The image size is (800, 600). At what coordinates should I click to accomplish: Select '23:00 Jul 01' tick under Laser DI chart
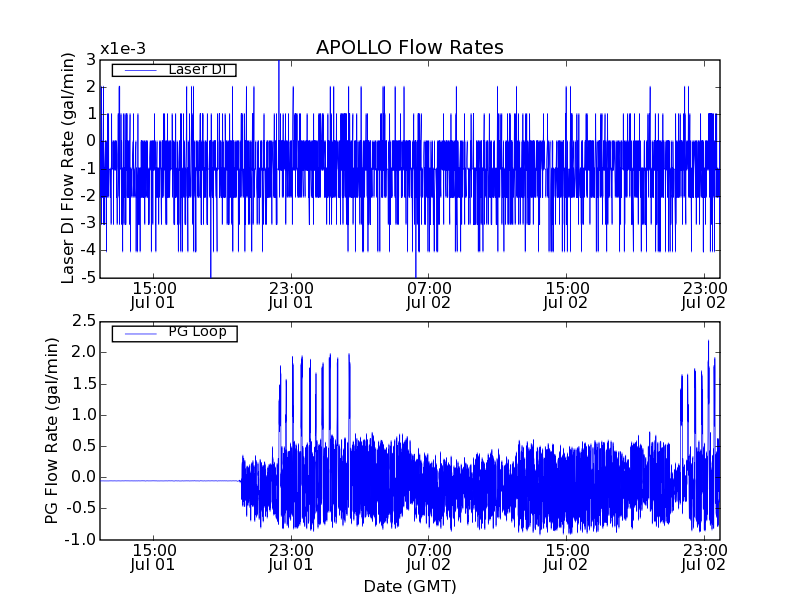coord(291,296)
